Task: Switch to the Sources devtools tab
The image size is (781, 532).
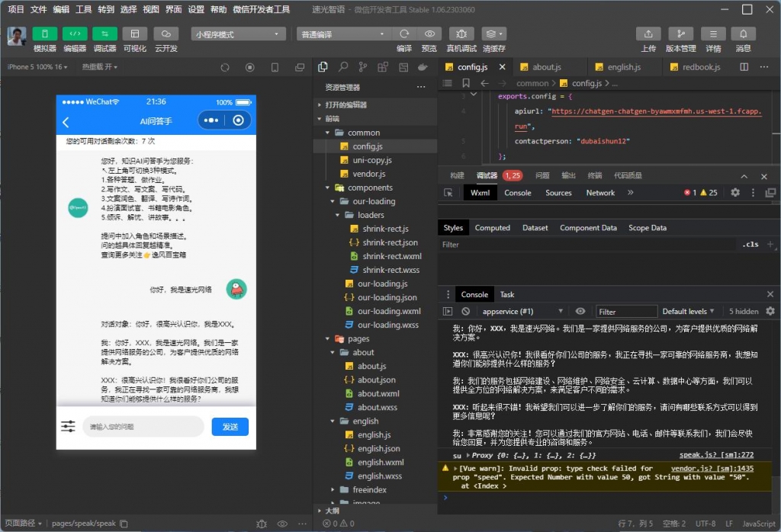Action: [558, 193]
